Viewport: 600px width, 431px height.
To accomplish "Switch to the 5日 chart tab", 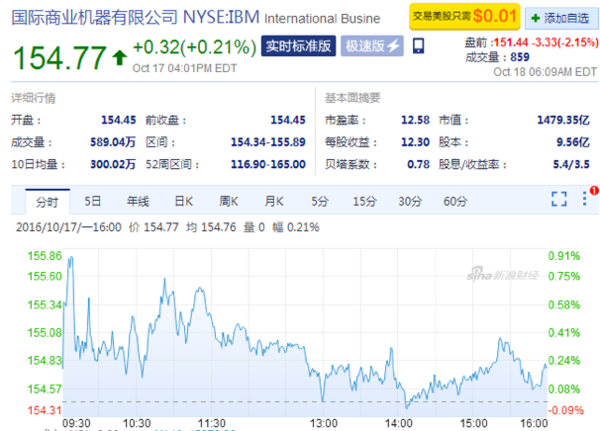I will pos(92,201).
